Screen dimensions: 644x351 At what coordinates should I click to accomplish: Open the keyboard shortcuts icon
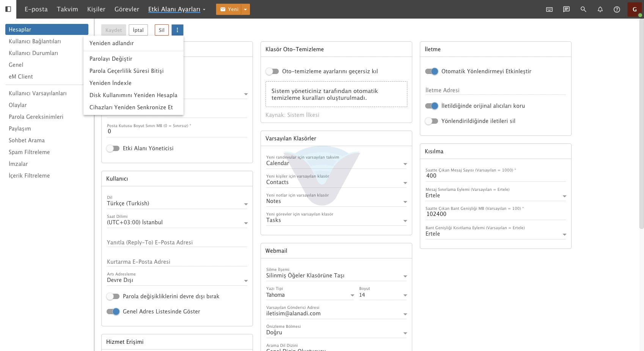[x=549, y=9]
